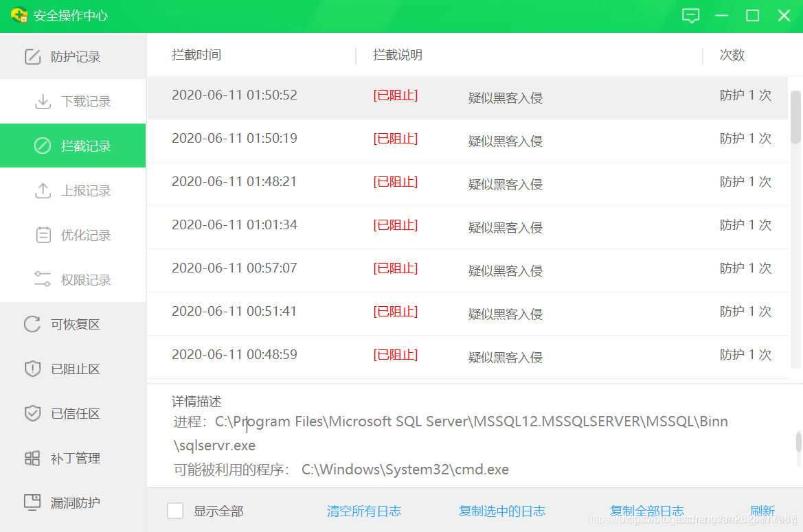Click 防护 1 次 in the 00:57:07 row
Viewport: 803px width, 532px height.
tap(746, 268)
